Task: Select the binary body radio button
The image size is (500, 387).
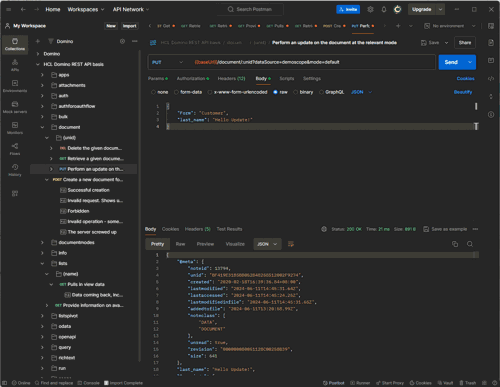Action: pos(296,92)
